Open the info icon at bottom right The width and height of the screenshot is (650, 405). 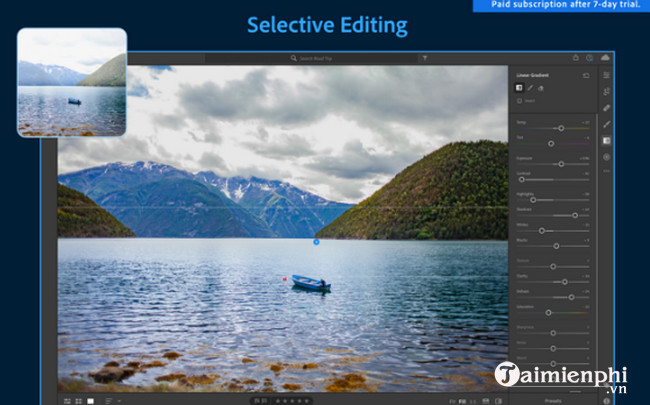pos(606,401)
